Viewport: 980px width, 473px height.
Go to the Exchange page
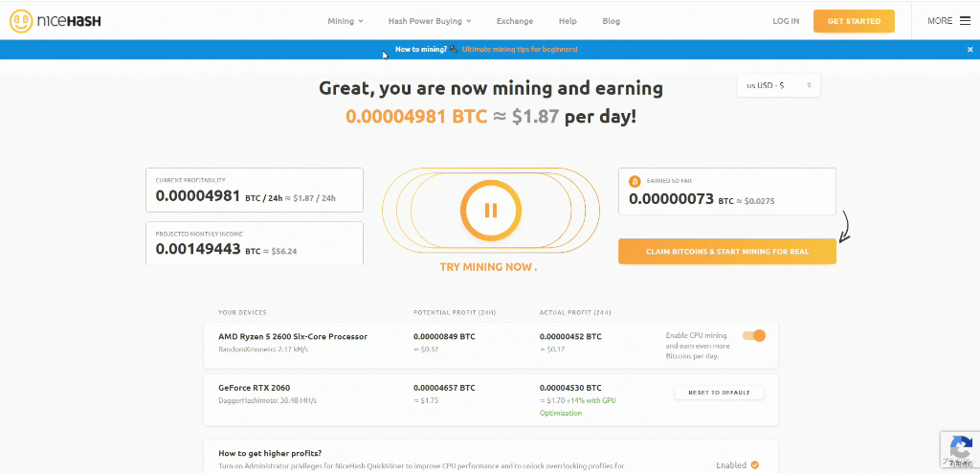tap(514, 21)
